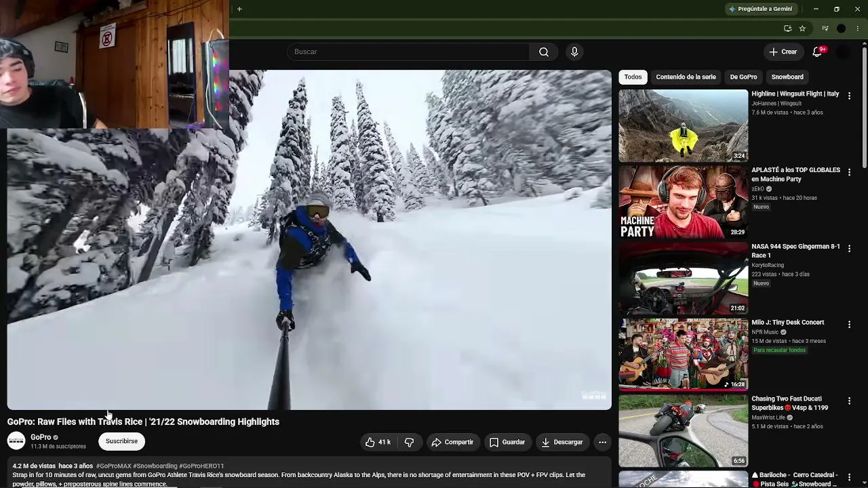Click the Suscribirse button
Image resolution: width=868 pixels, height=488 pixels.
click(121, 441)
